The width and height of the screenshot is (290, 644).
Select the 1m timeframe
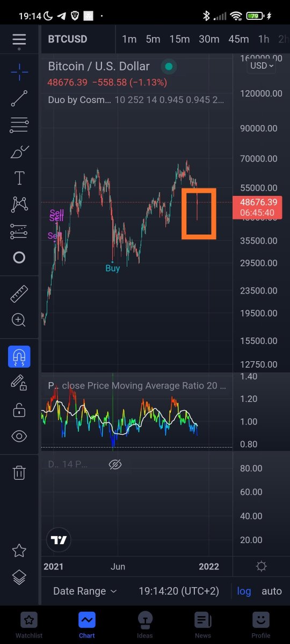(129, 39)
